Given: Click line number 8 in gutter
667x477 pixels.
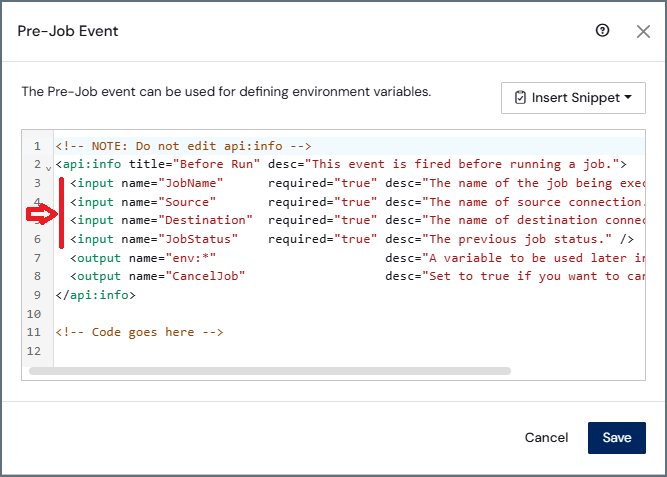Looking at the screenshot, I should [x=37, y=276].
